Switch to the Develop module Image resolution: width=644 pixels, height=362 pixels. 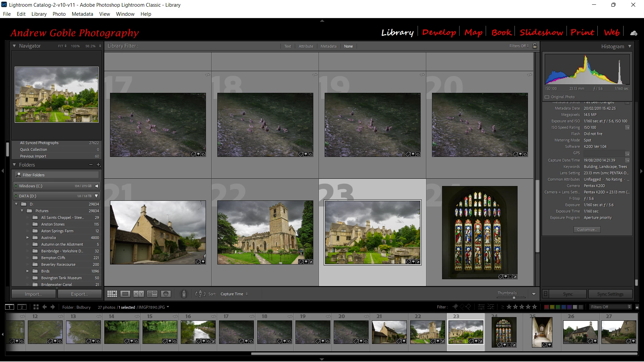(x=439, y=33)
